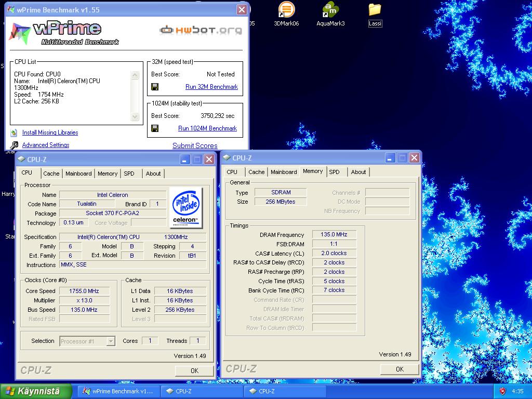This screenshot has height=399, width=532.
Task: Click the security shield tray icon
Action: [503, 391]
